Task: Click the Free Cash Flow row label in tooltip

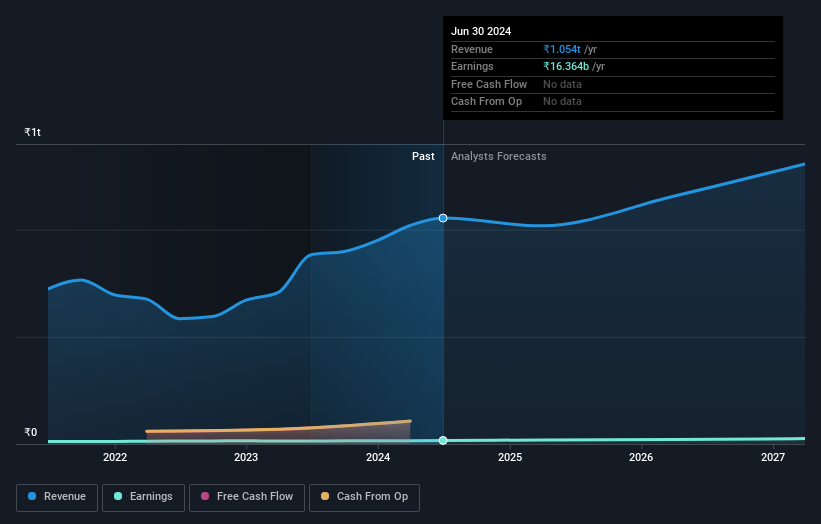Action: pos(489,84)
